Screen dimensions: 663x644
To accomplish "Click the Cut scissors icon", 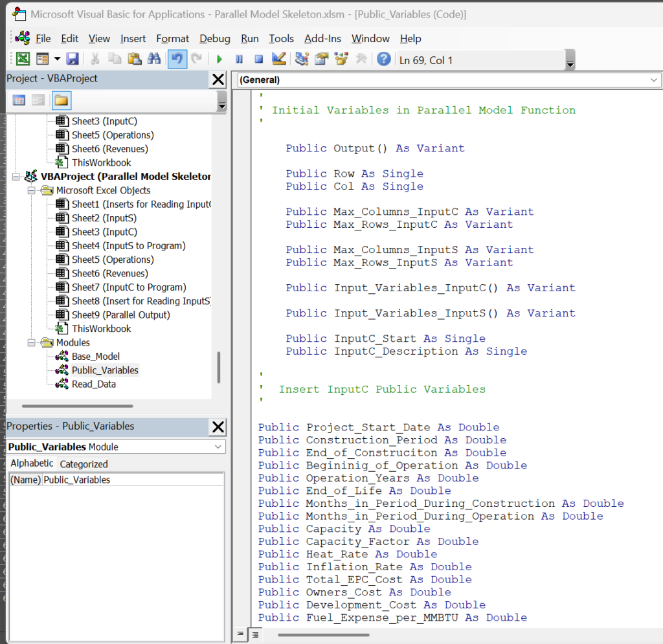I will (95, 59).
